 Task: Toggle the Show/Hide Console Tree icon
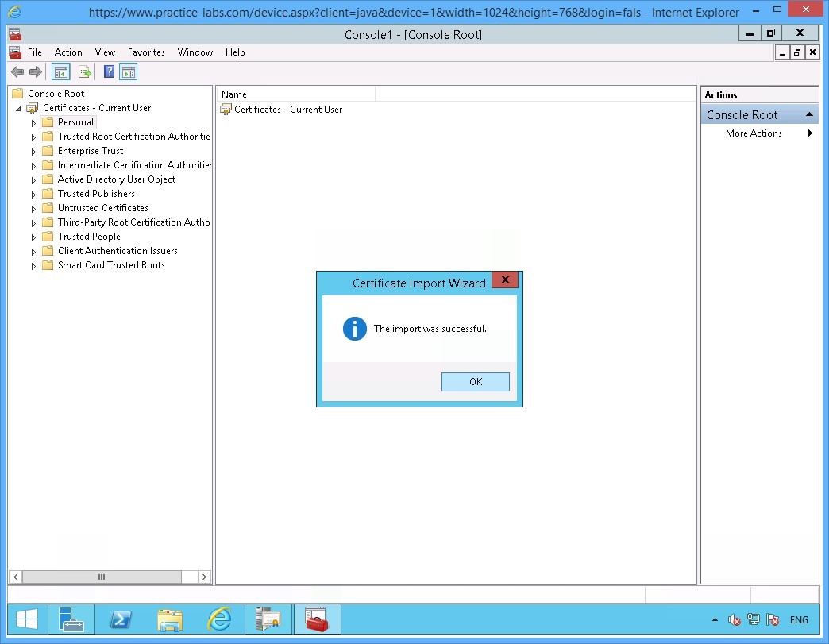(x=60, y=71)
